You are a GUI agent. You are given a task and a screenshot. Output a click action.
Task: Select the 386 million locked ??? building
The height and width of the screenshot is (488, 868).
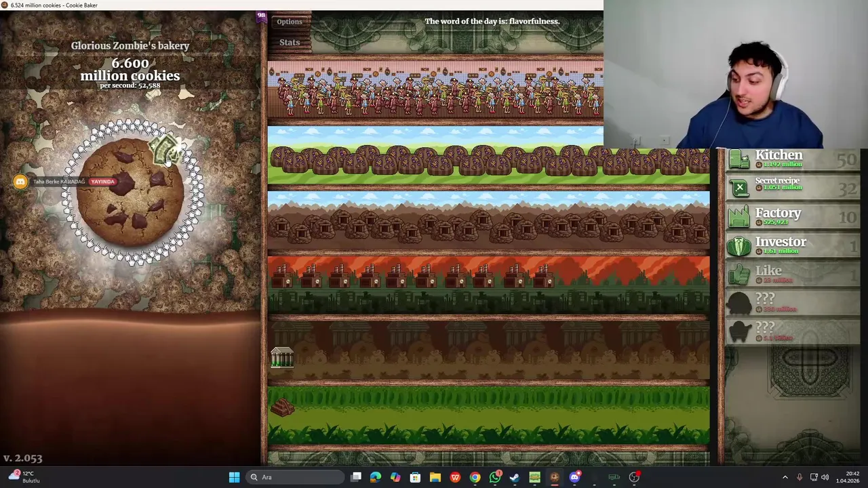pos(792,302)
